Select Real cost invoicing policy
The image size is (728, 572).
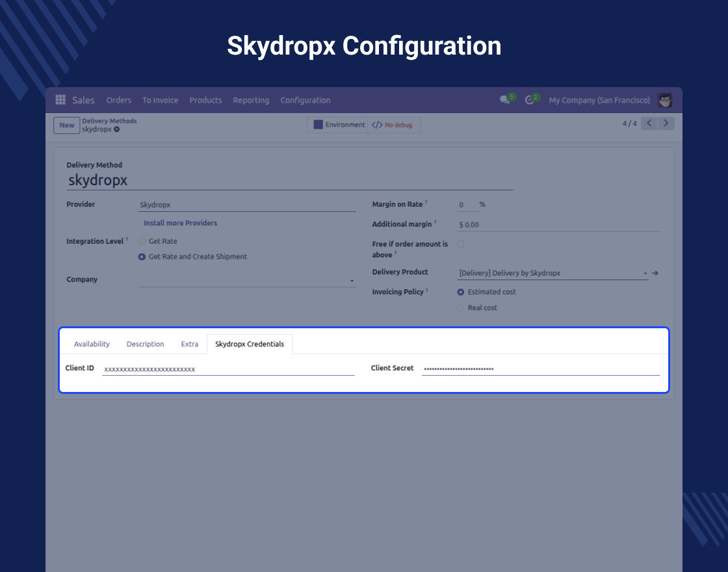(461, 308)
